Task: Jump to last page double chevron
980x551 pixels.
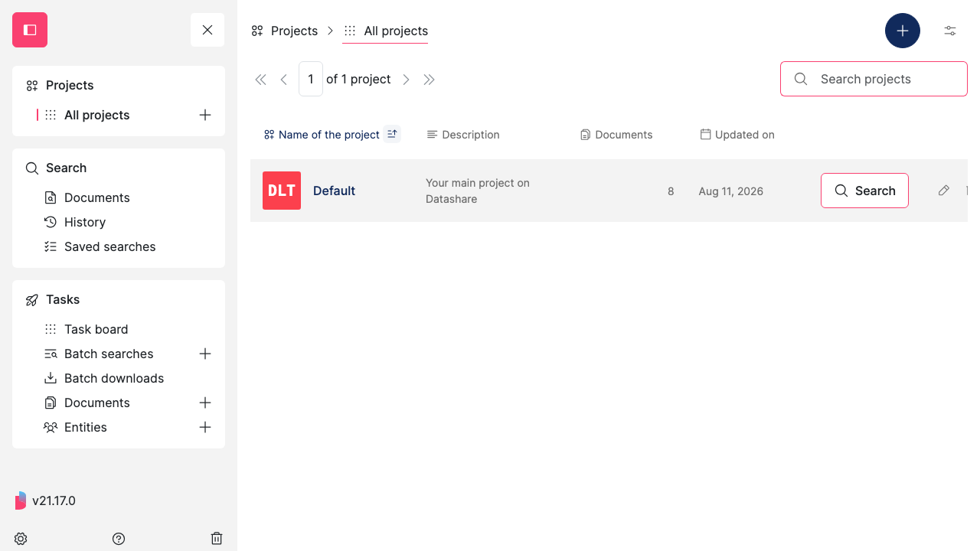Action: (x=430, y=80)
